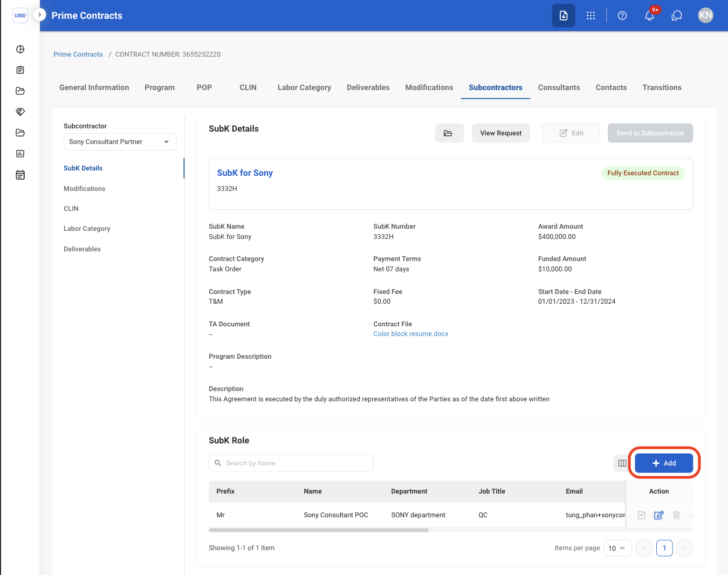Toggle column settings in SubK Role
The height and width of the screenshot is (575, 728).
(x=622, y=463)
